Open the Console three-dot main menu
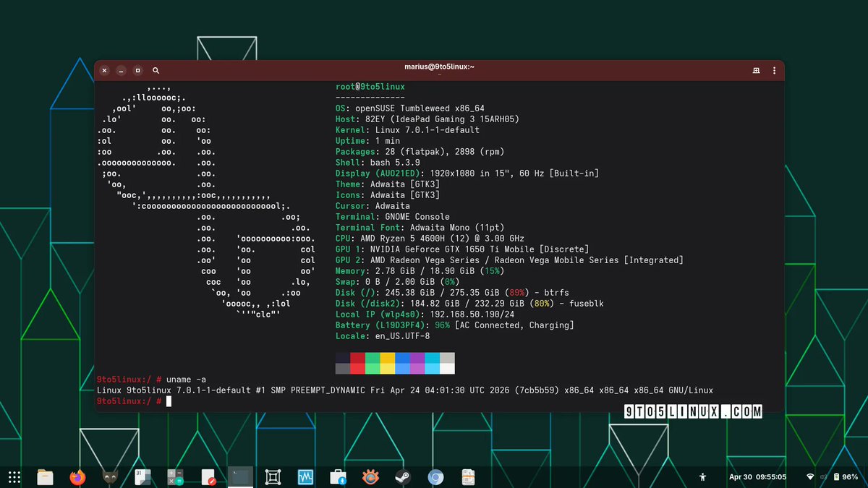This screenshot has width=868, height=488. [x=775, y=70]
